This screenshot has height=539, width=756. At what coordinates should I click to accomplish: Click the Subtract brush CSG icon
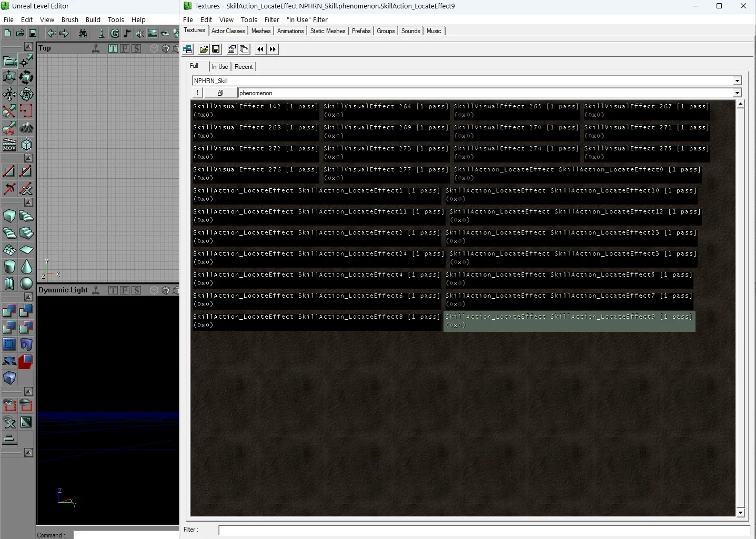pos(26,311)
